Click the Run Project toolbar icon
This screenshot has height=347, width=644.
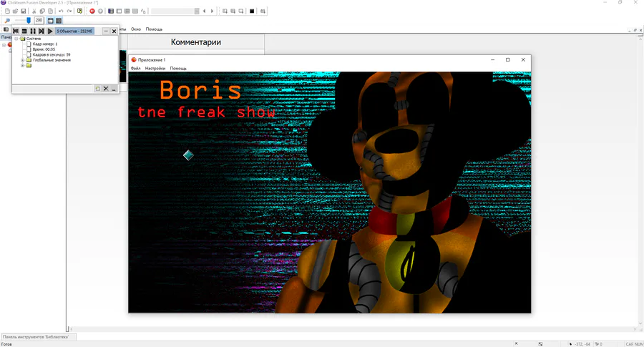[x=225, y=11]
